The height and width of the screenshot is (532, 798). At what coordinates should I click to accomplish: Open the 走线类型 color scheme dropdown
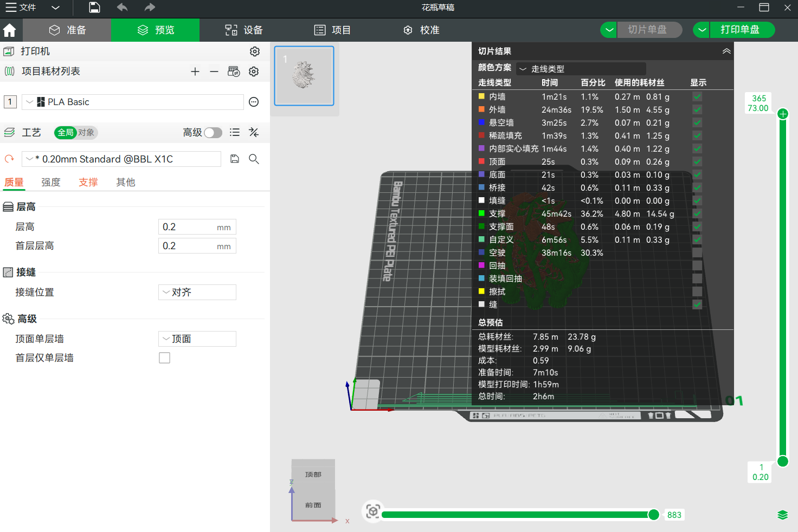pos(581,69)
